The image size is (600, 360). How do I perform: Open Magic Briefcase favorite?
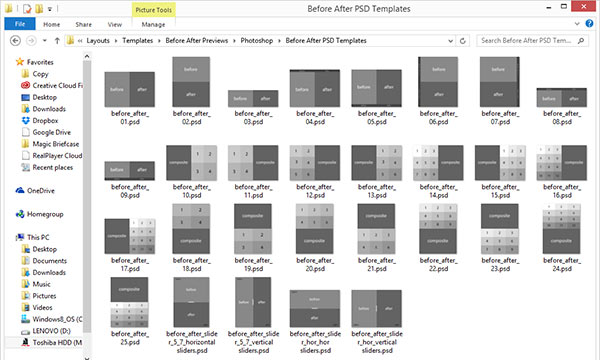[50, 144]
